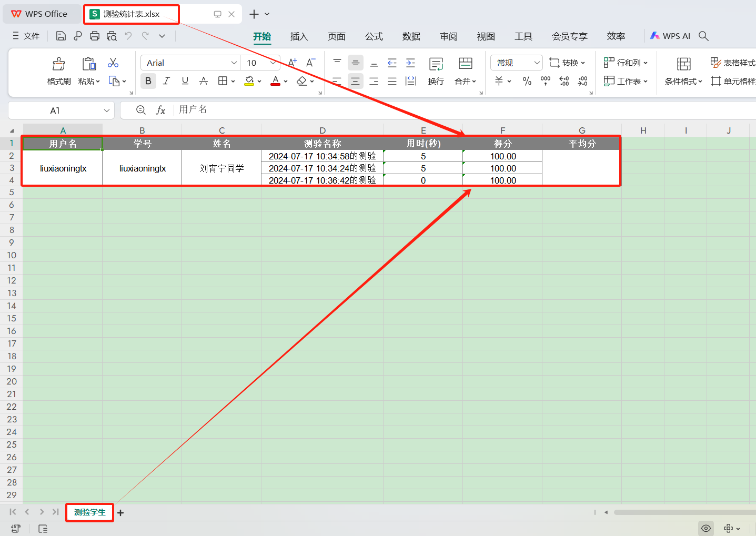The width and height of the screenshot is (756, 536).
Task: Open search with the magnifier icon
Action: [x=703, y=36]
